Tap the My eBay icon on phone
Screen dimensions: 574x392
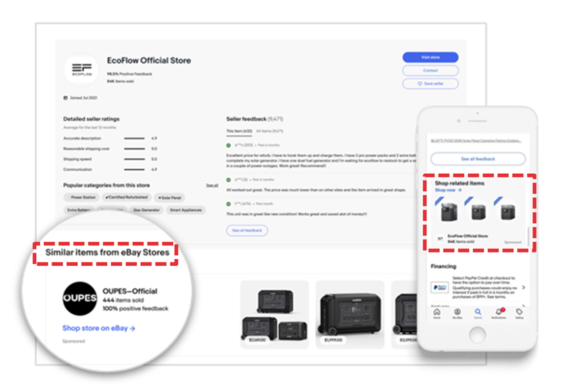coord(457,313)
